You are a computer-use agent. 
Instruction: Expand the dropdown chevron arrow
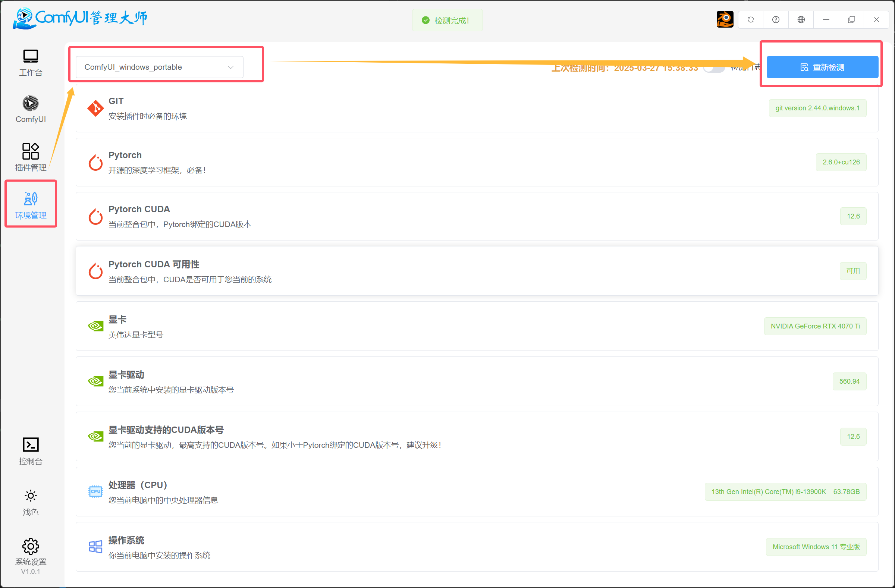230,67
